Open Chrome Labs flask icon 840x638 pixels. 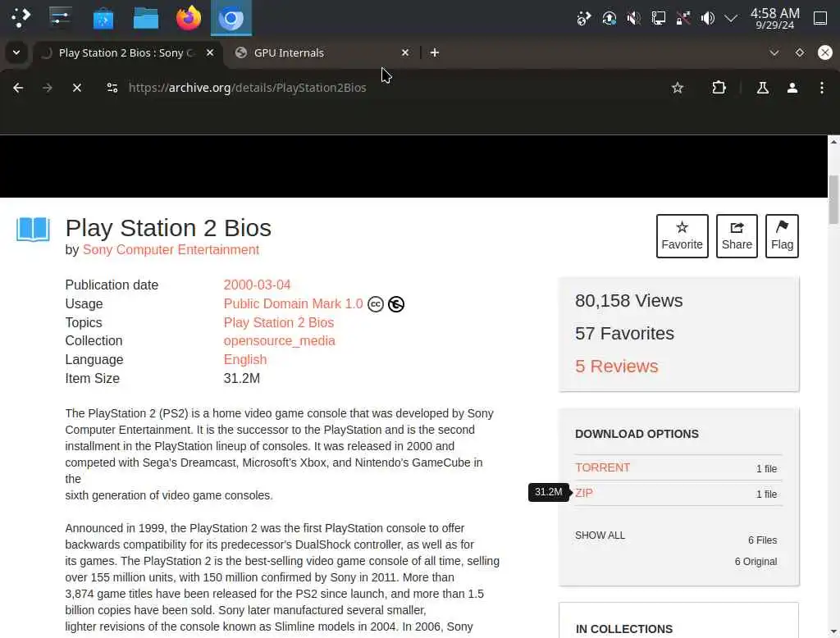coord(763,88)
